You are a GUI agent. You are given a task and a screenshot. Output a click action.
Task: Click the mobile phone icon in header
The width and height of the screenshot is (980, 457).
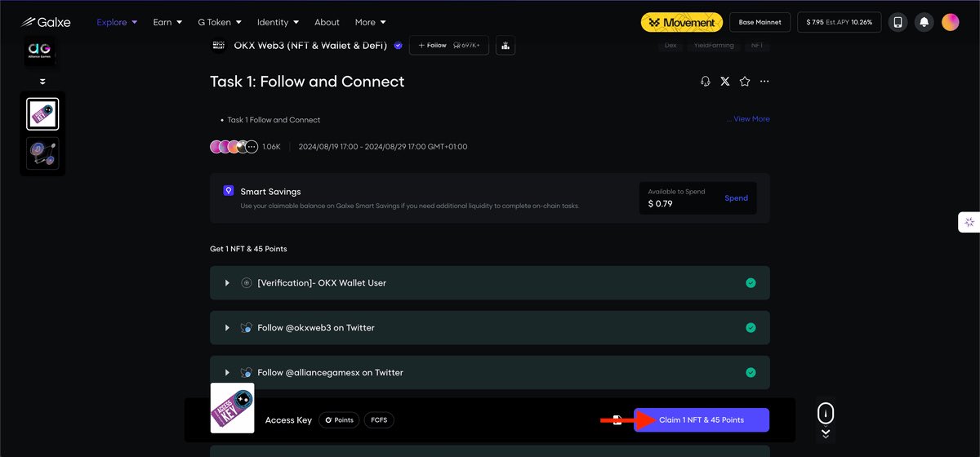[x=898, y=22]
